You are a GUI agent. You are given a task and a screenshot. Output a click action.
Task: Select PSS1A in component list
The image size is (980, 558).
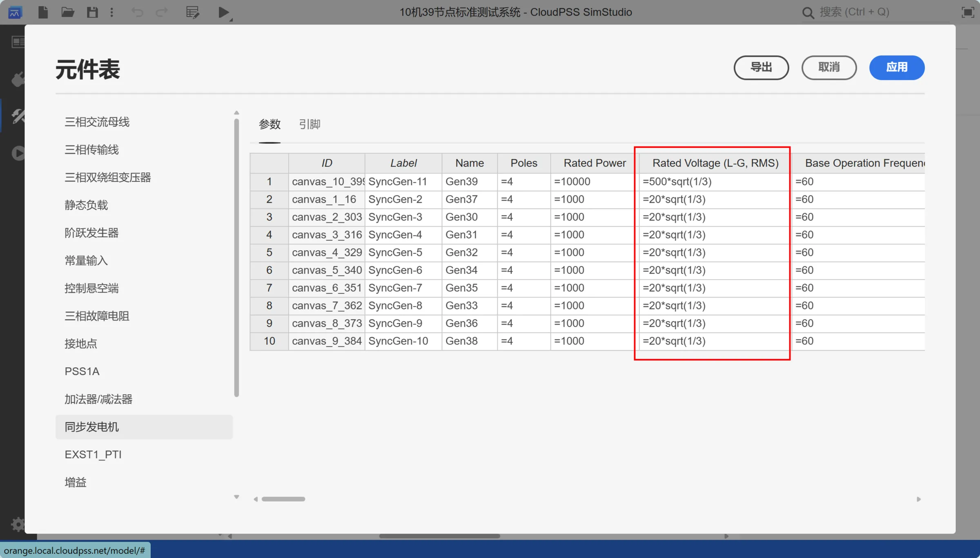point(144,371)
